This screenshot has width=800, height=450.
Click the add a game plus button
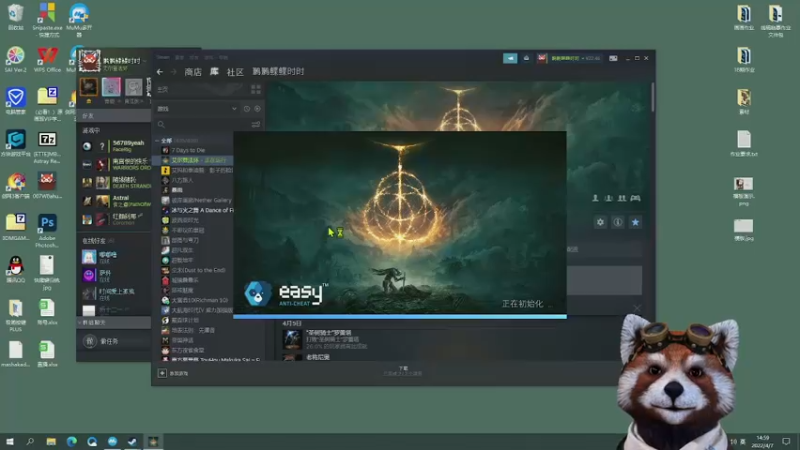tap(162, 373)
